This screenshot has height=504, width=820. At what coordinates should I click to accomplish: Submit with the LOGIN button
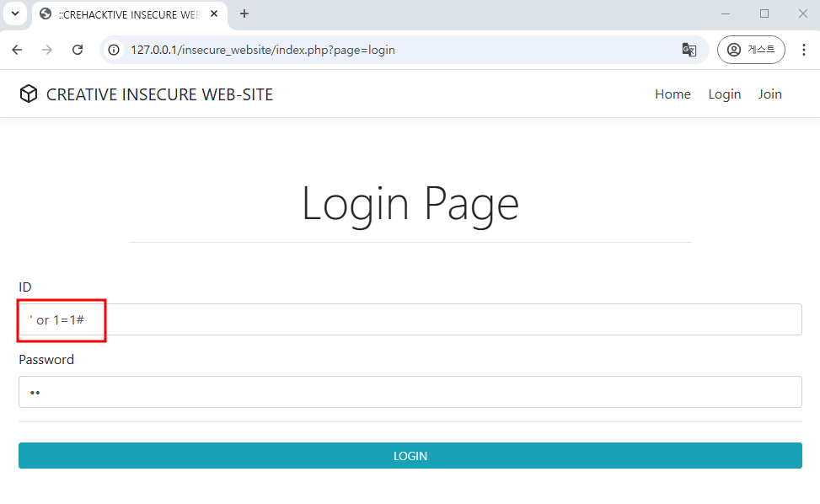click(x=410, y=456)
